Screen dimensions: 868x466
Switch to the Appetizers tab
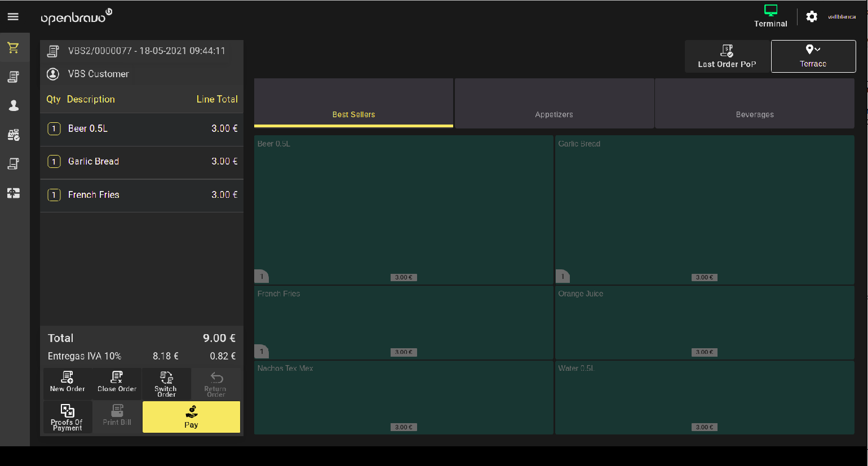(554, 104)
